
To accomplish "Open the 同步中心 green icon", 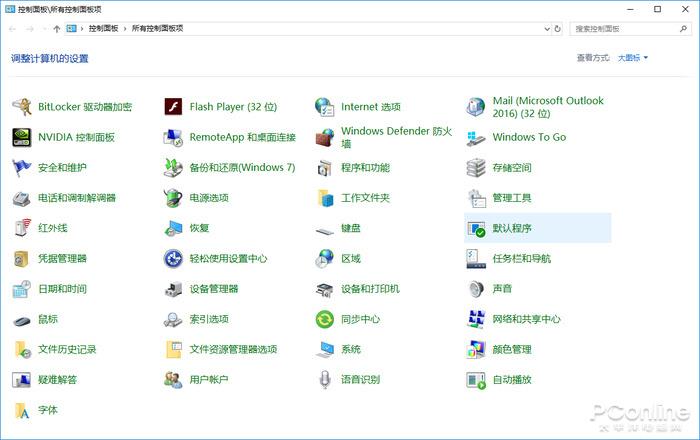I will (x=325, y=320).
